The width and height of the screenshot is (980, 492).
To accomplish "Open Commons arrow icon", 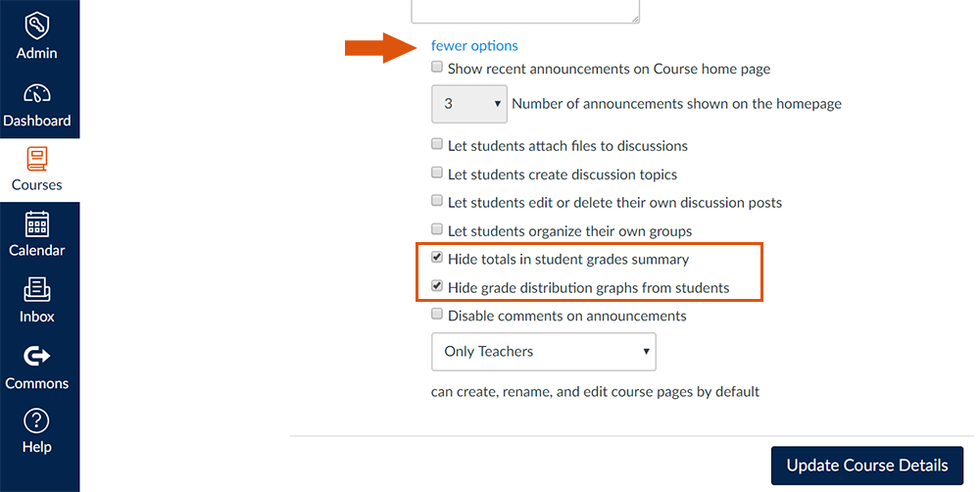I will coord(37,356).
